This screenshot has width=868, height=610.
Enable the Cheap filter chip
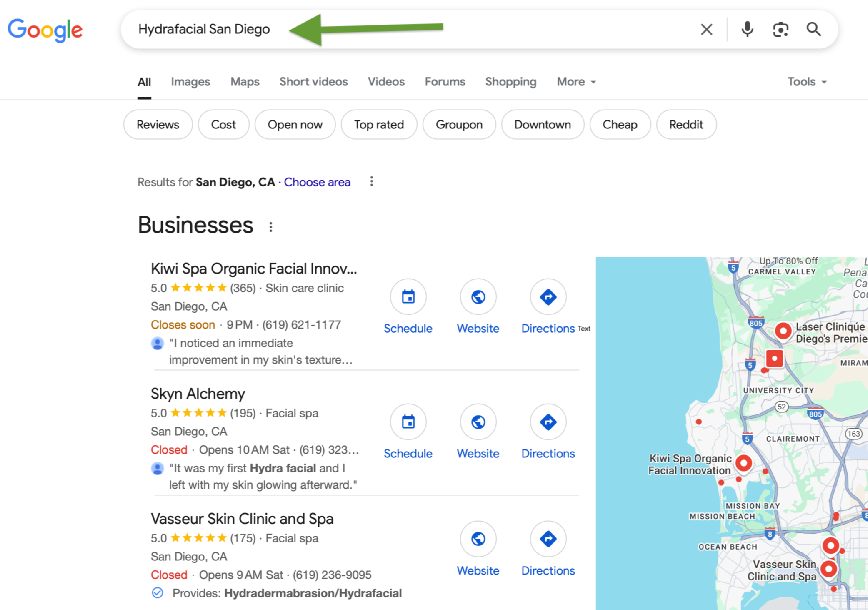620,125
